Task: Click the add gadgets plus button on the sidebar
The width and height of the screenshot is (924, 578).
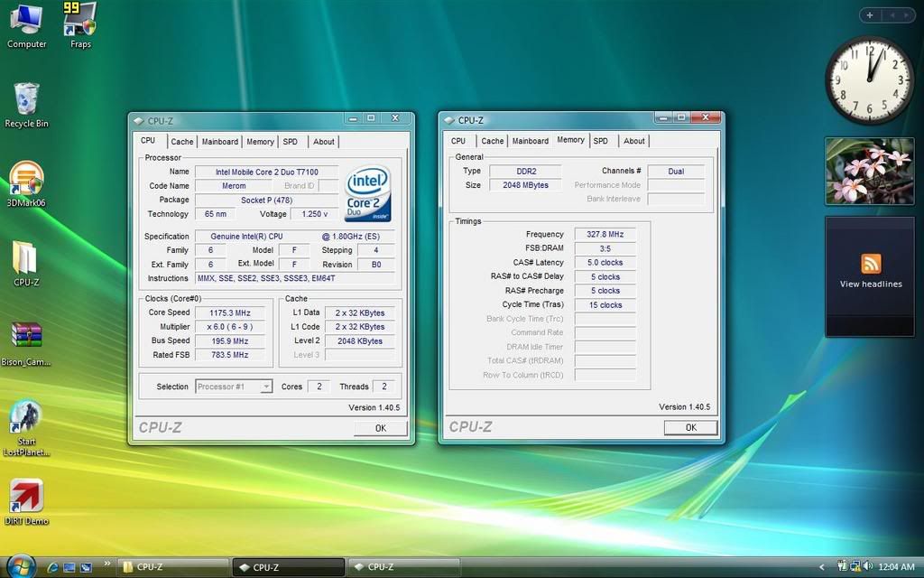Action: pos(870,15)
